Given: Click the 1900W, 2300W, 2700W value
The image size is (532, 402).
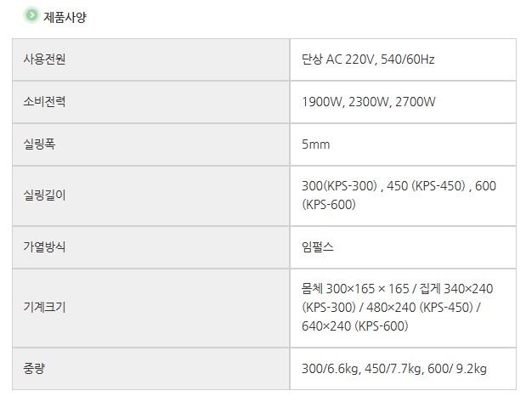Looking at the screenshot, I should click(368, 102).
